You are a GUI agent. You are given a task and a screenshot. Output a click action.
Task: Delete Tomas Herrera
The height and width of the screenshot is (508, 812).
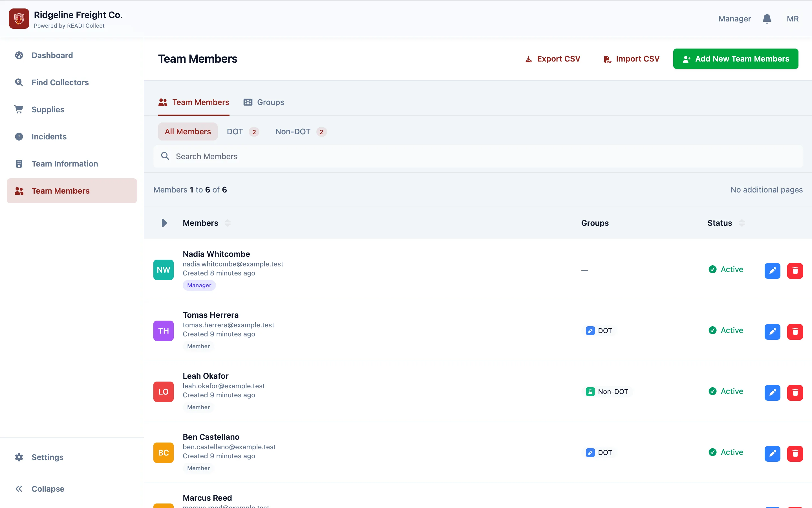click(x=795, y=332)
